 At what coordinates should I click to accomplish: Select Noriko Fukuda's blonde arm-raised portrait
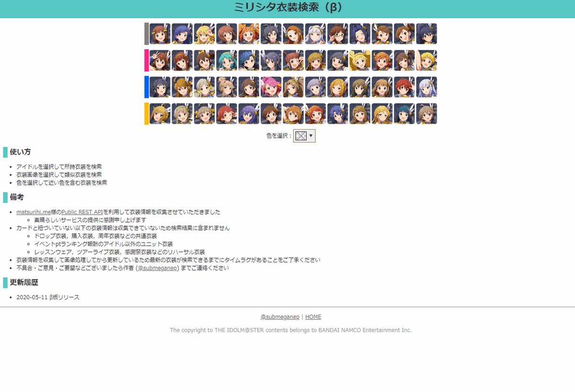[426, 60]
